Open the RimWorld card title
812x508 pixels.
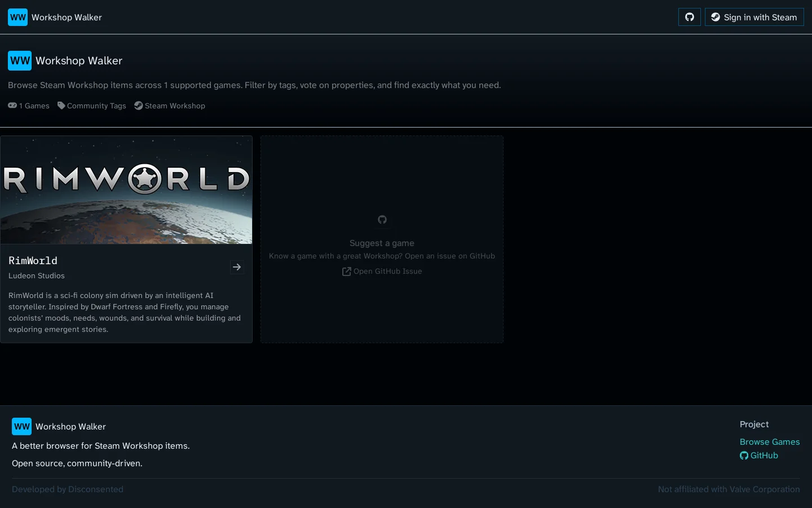33,261
